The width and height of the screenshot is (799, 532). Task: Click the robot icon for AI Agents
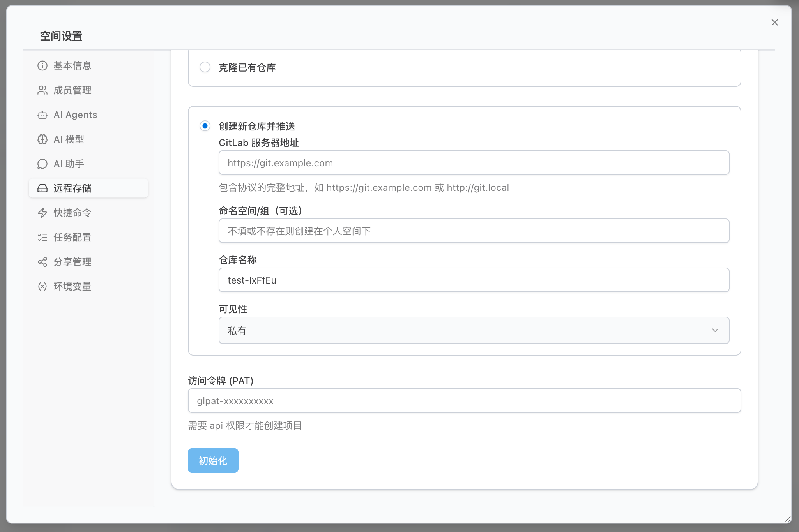point(42,115)
